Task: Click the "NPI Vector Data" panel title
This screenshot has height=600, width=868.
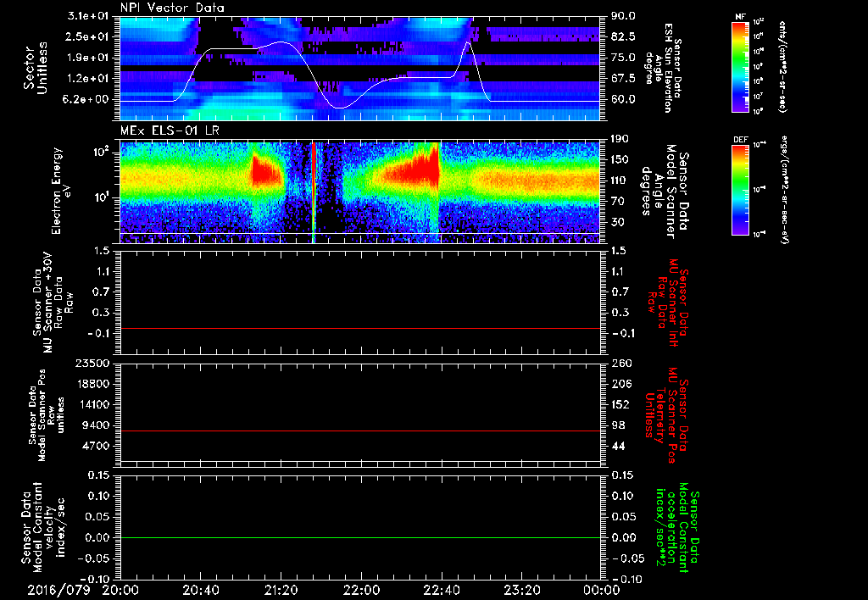Action: click(172, 8)
